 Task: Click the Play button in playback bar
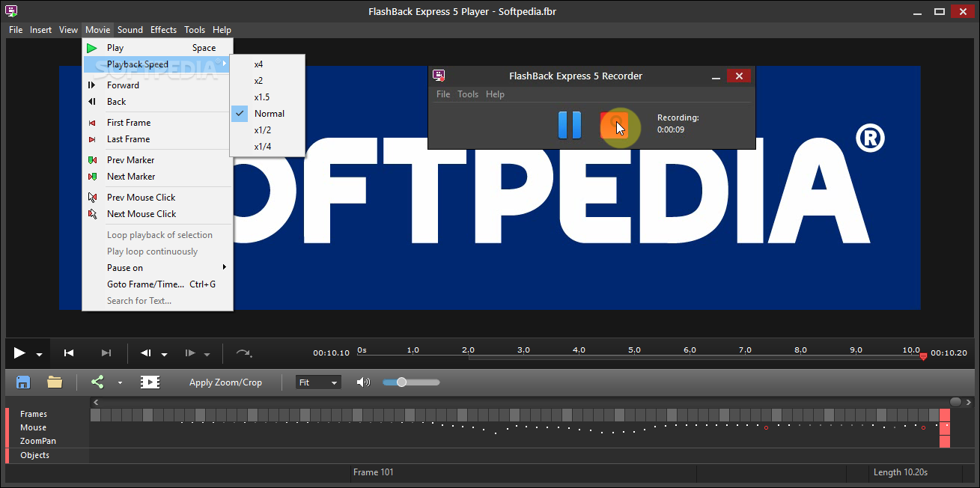pyautogui.click(x=19, y=353)
